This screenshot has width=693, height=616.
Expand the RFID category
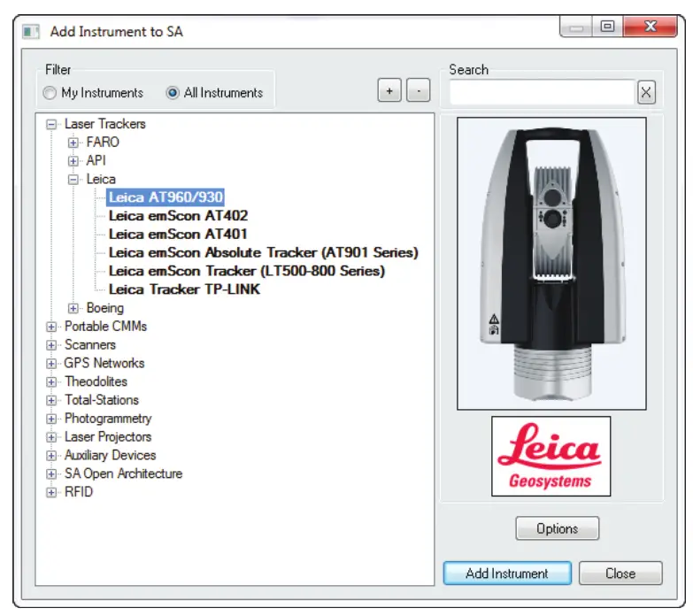(x=51, y=492)
